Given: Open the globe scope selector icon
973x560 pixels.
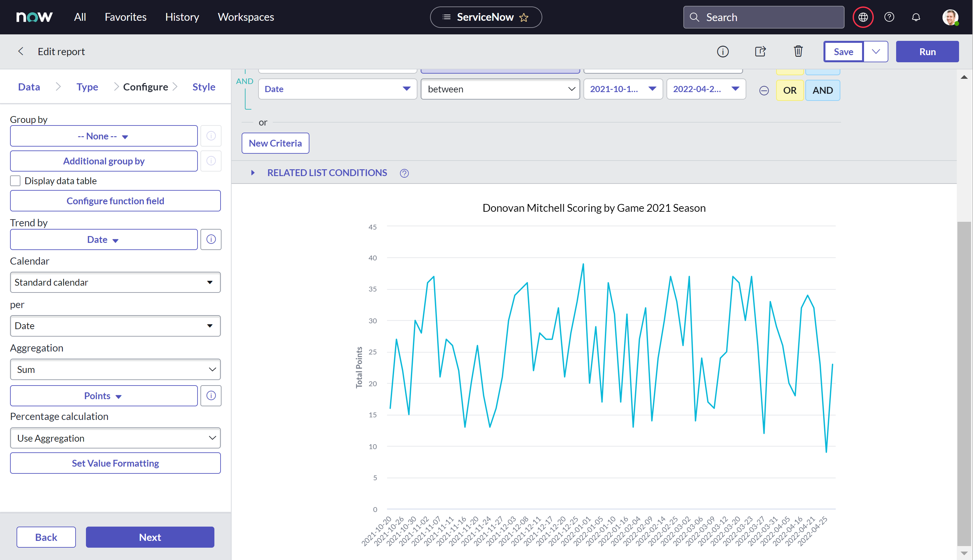Looking at the screenshot, I should pos(863,17).
